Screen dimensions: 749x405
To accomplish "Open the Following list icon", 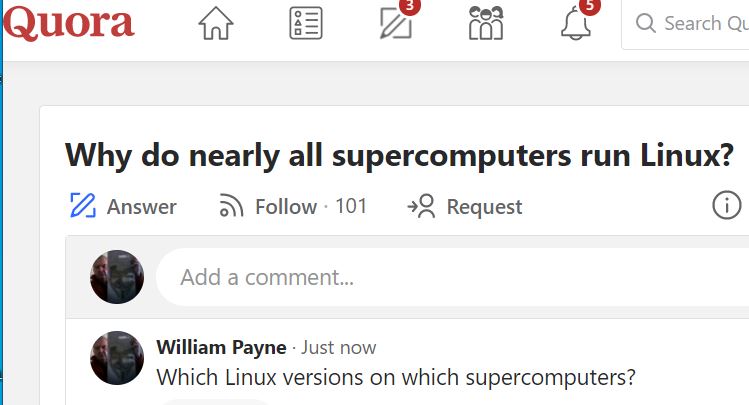I will pos(306,23).
